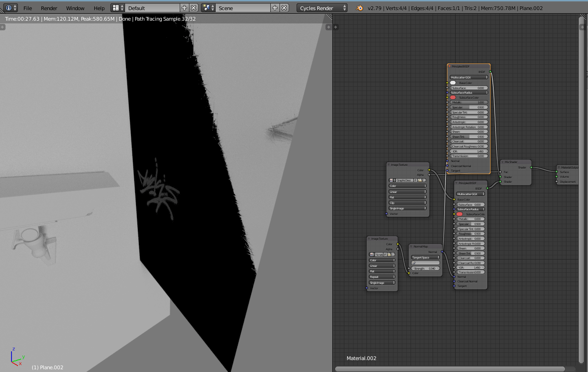Delete the Default screen layout
Image resolution: width=588 pixels, height=372 pixels.
click(x=194, y=8)
